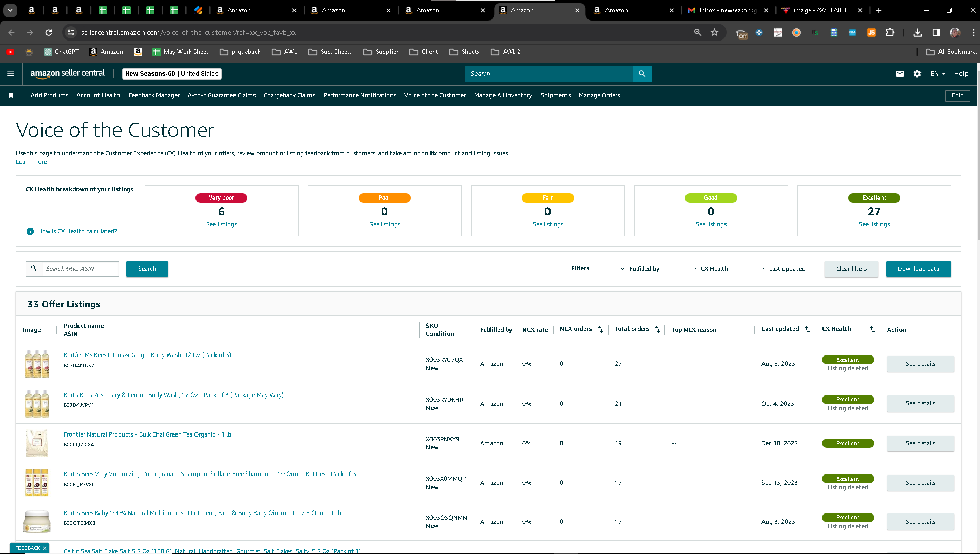Open the Chrome three-dot menu
The image size is (980, 554).
coord(973,32)
